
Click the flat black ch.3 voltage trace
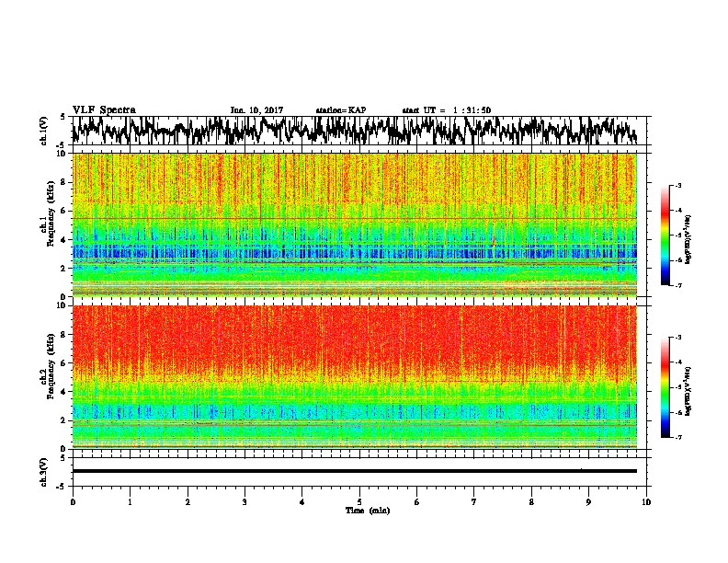[355, 471]
